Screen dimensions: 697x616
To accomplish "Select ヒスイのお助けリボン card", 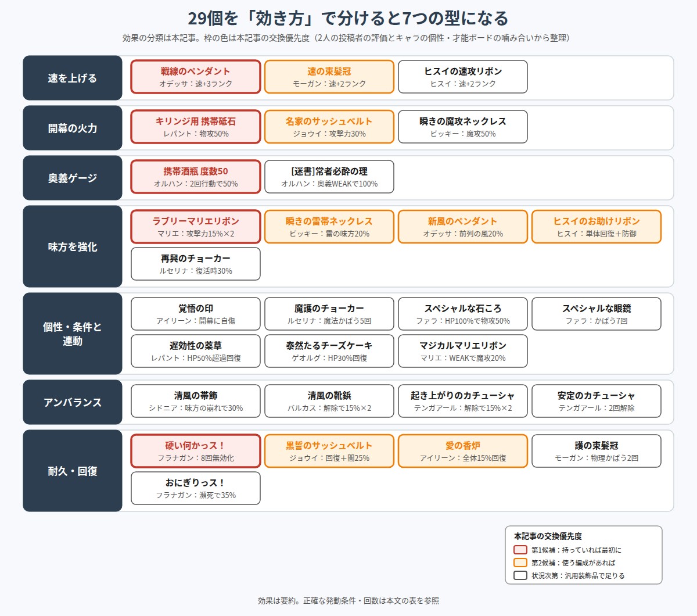I will [597, 227].
